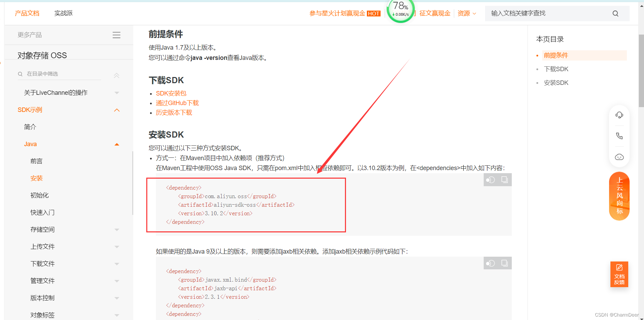644x320 pixels.
Task: Copy the jaxb-api dependency code
Action: pyautogui.click(x=505, y=263)
